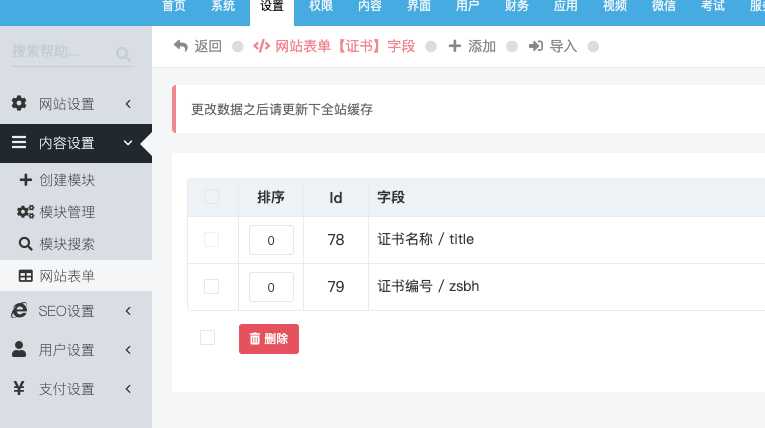
Task: Click the gear icon beside 网站设置
Action: [x=19, y=103]
